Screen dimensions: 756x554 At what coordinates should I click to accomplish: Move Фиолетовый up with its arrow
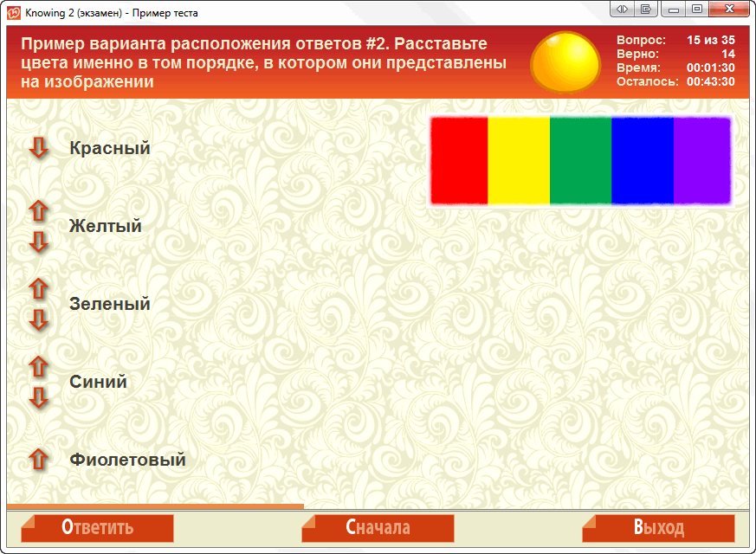[39, 459]
